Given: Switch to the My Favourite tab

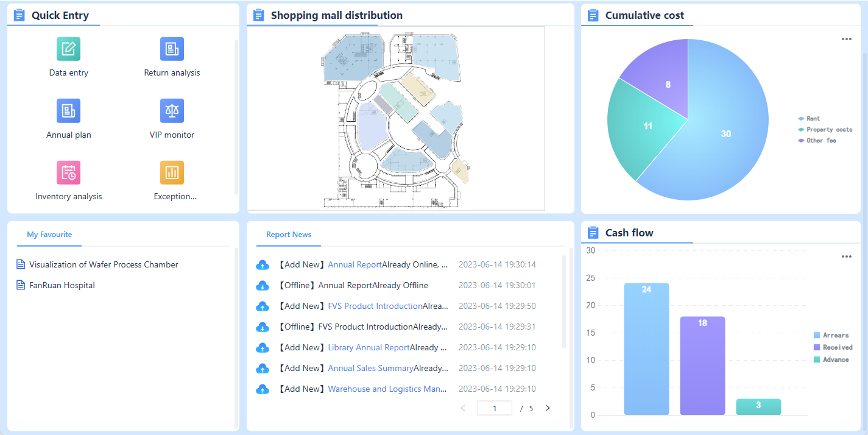Looking at the screenshot, I should pyautogui.click(x=49, y=234).
